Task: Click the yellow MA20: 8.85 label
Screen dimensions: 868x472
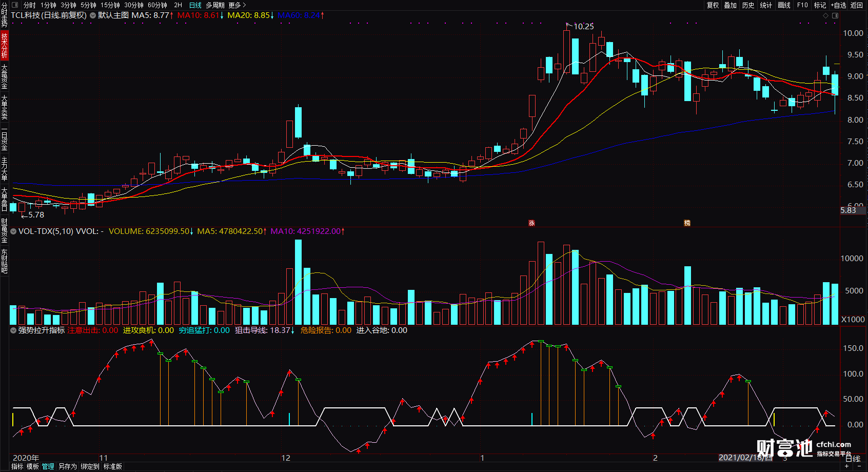Action: tap(250, 15)
